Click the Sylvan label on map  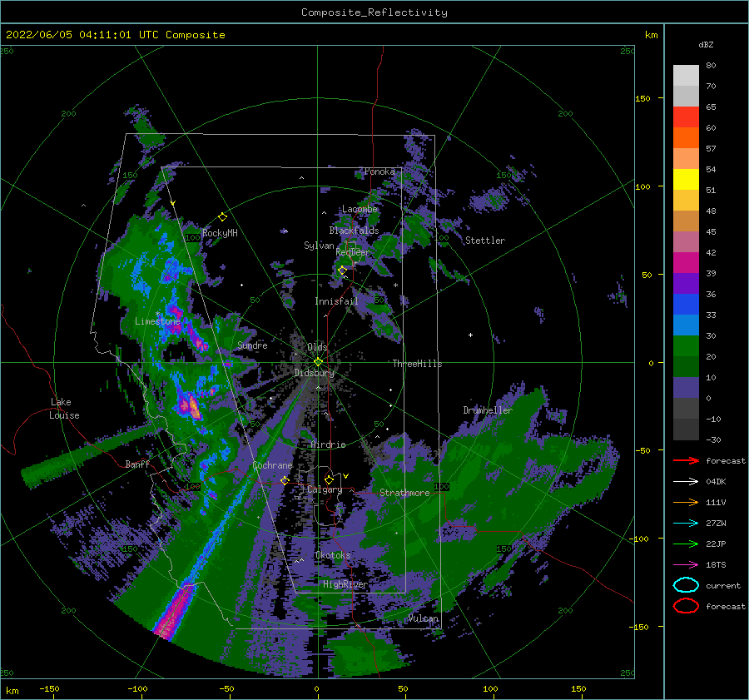[319, 246]
